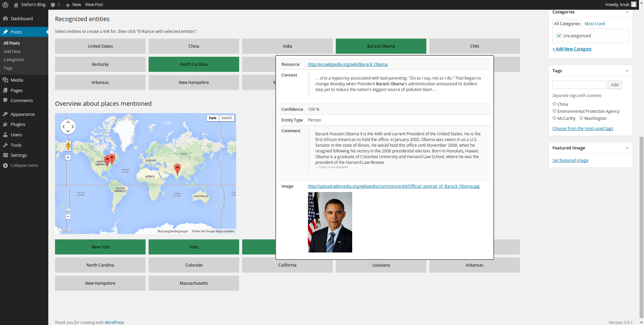Remove the McCarthy tag
Image resolution: width=644 pixels, height=325 pixels.
tap(554, 118)
